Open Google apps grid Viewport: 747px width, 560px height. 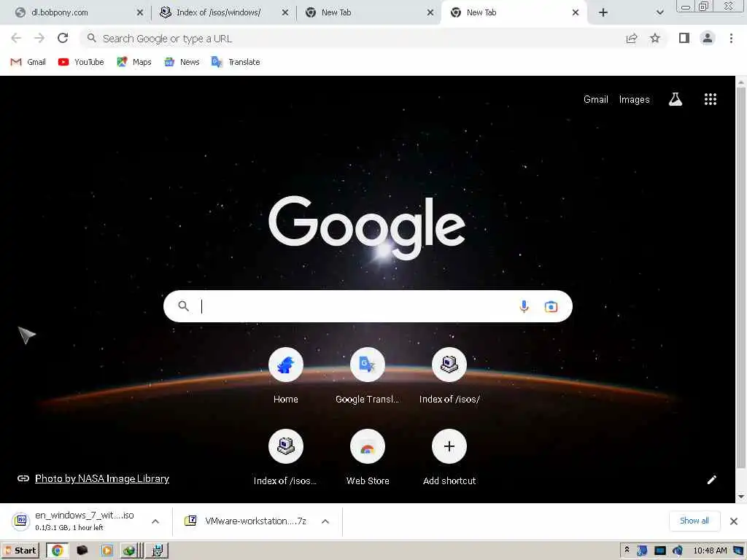711,99
